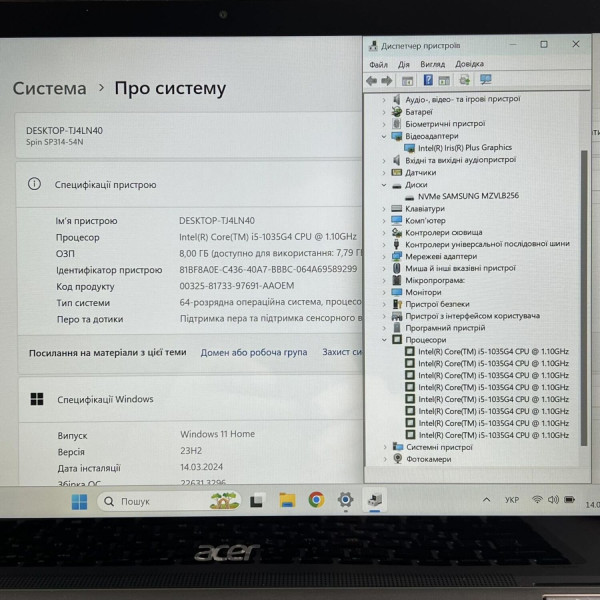Screen dimensions: 600x600
Task: Expand the Фотокамери node
Action: 385,459
